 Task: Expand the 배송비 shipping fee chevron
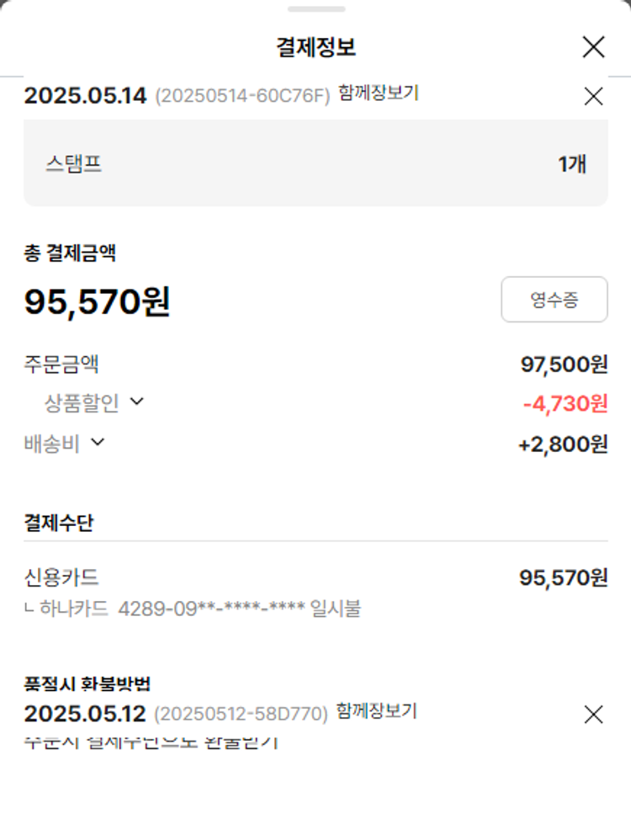98,442
